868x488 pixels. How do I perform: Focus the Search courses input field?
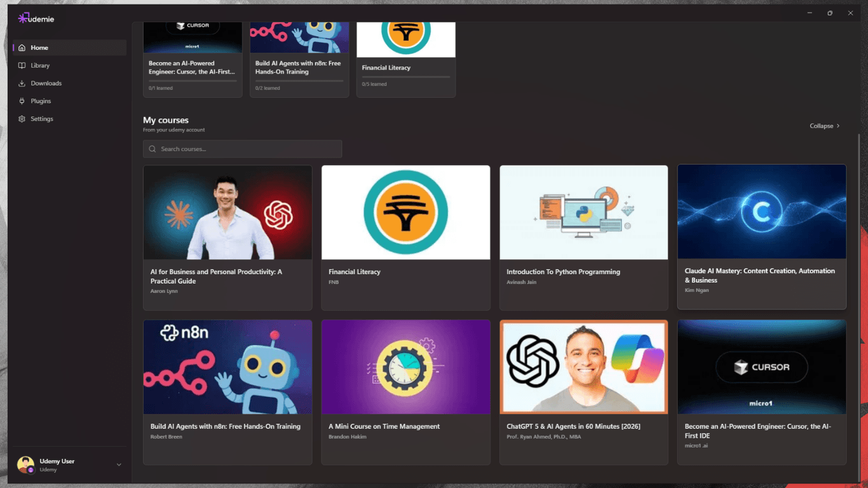coord(242,149)
